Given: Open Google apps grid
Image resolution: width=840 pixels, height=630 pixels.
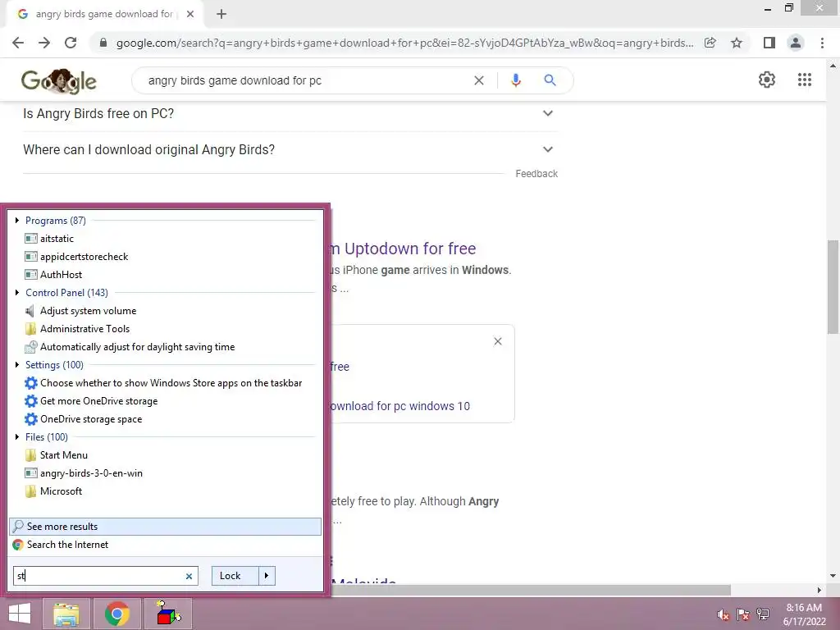Looking at the screenshot, I should 805,80.
